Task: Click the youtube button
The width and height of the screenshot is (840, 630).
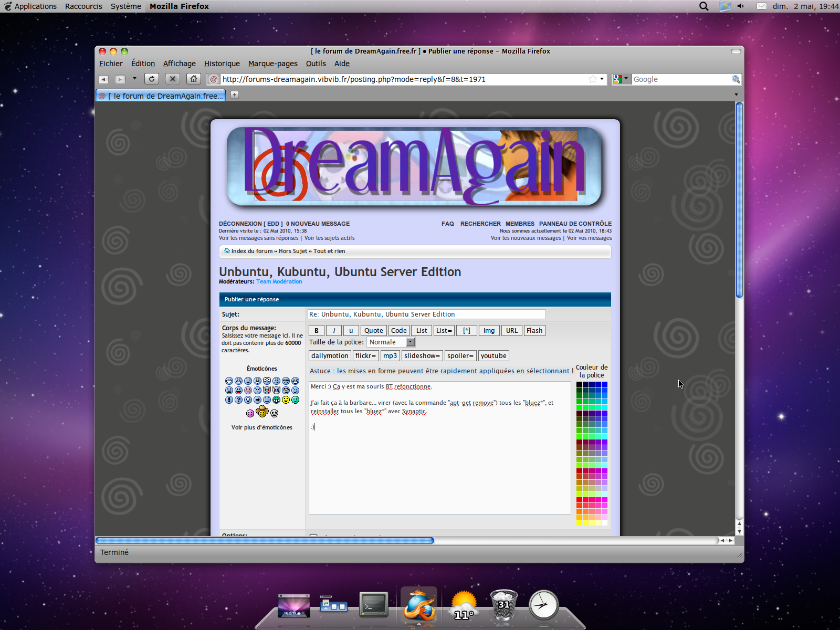Action: pos(493,356)
